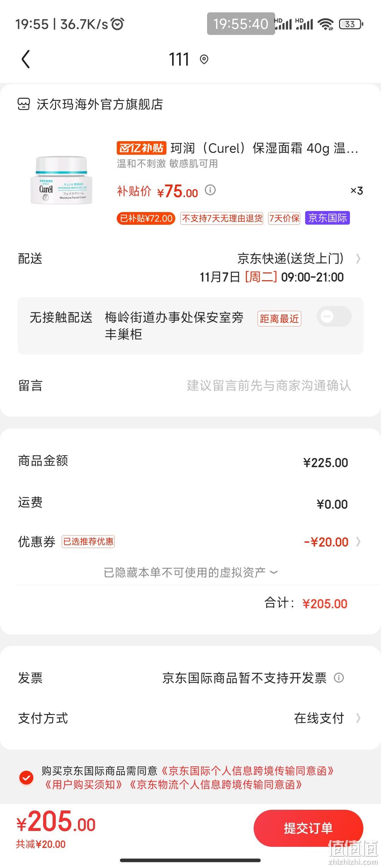Open payment method options chevron
The height and width of the screenshot is (868, 381).
(x=358, y=718)
